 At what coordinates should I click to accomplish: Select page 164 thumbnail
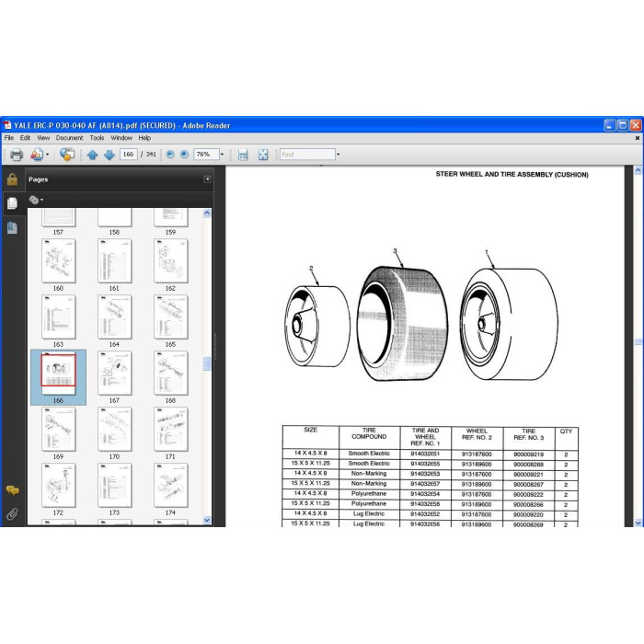pos(115,317)
